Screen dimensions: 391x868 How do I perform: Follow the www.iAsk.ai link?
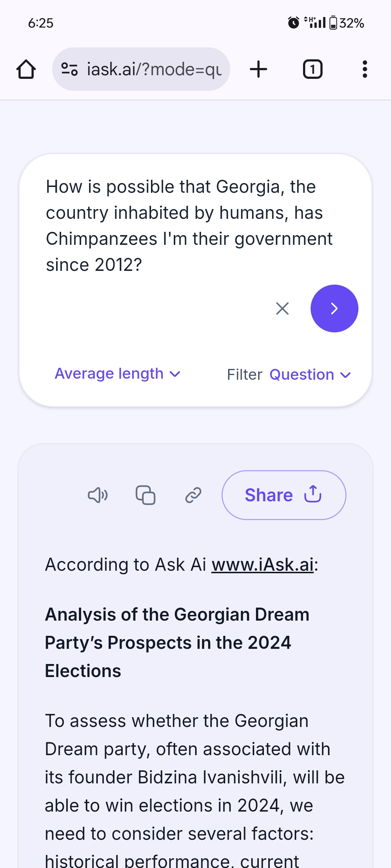[263, 565]
